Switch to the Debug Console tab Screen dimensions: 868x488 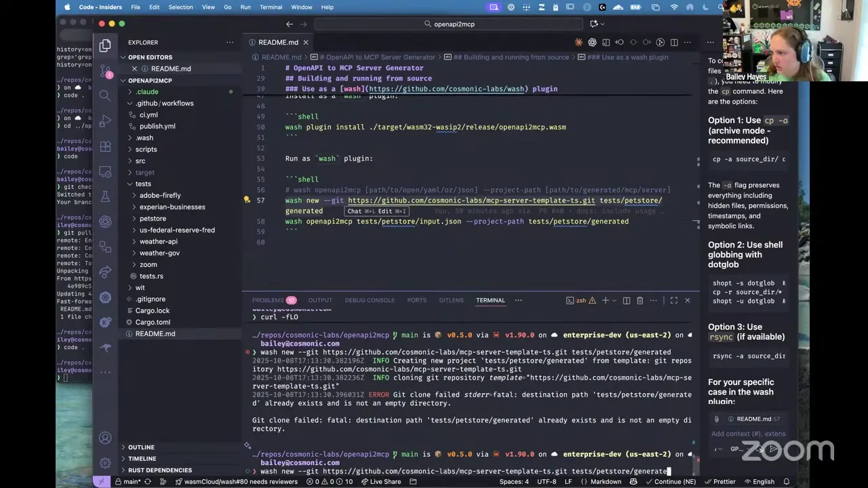click(x=370, y=300)
